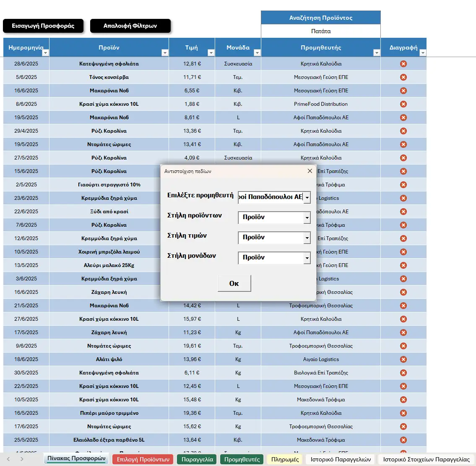Delete the 15/6/2025 Ρύζι Καρολίνα row
The height and width of the screenshot is (466, 476).
403,171
